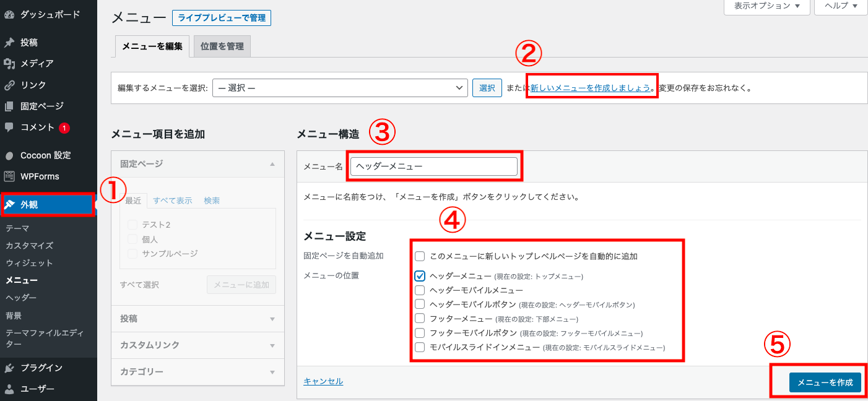Click the WPForms sidebar icon
The image size is (868, 401).
[x=9, y=176]
